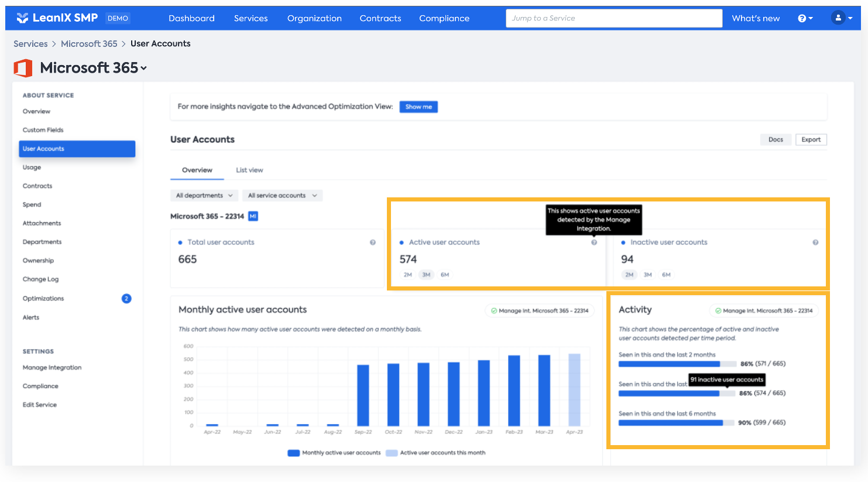868x482 pixels.
Task: Click help icon on Total user accounts card
Action: point(373,242)
